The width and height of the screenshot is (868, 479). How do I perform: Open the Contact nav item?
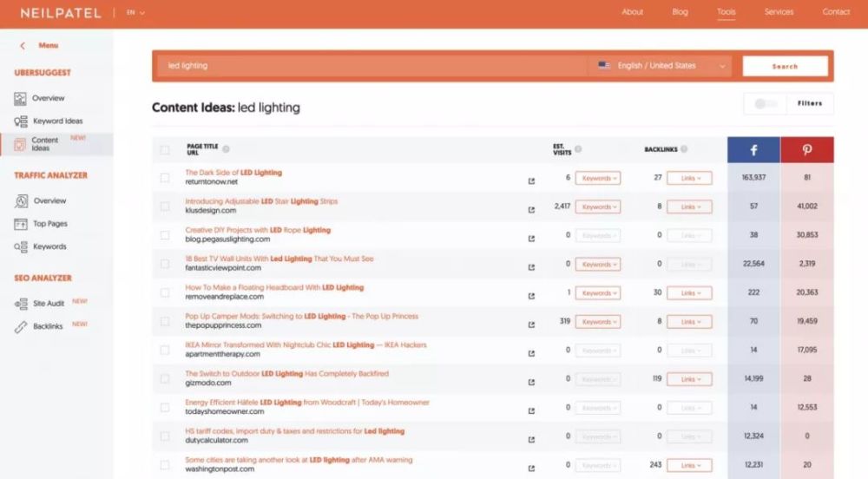[836, 11]
